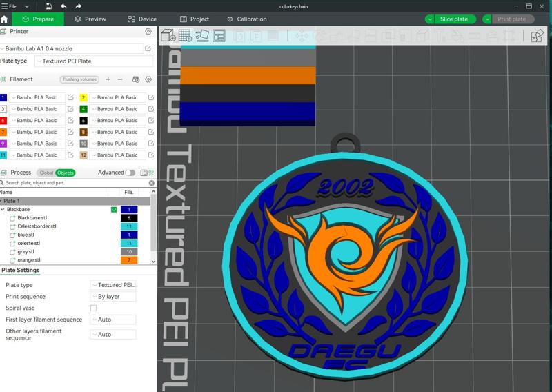Image resolution: width=552 pixels, height=392 pixels.
Task: Open filament 8 material dropdown
Action: (x=117, y=132)
